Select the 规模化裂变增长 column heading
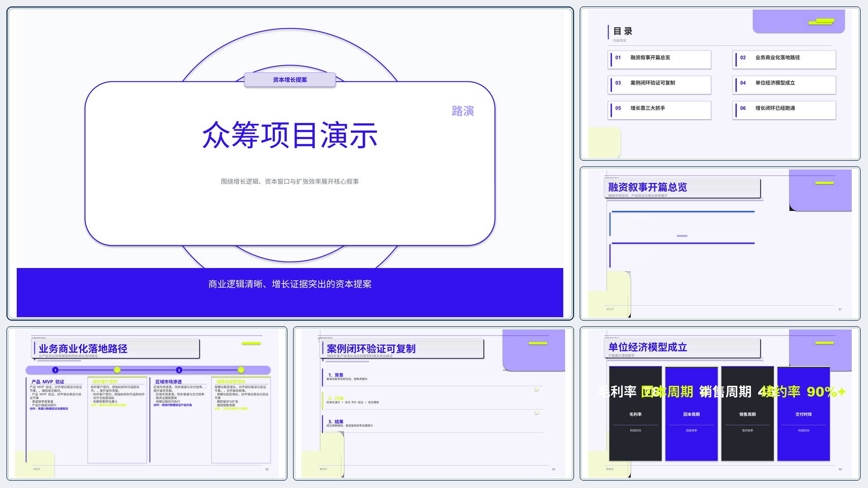 (x=231, y=382)
